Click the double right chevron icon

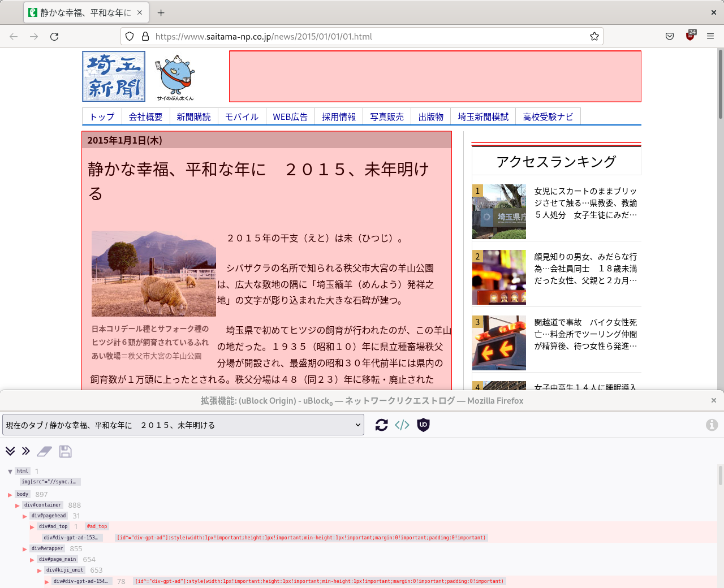tap(26, 451)
